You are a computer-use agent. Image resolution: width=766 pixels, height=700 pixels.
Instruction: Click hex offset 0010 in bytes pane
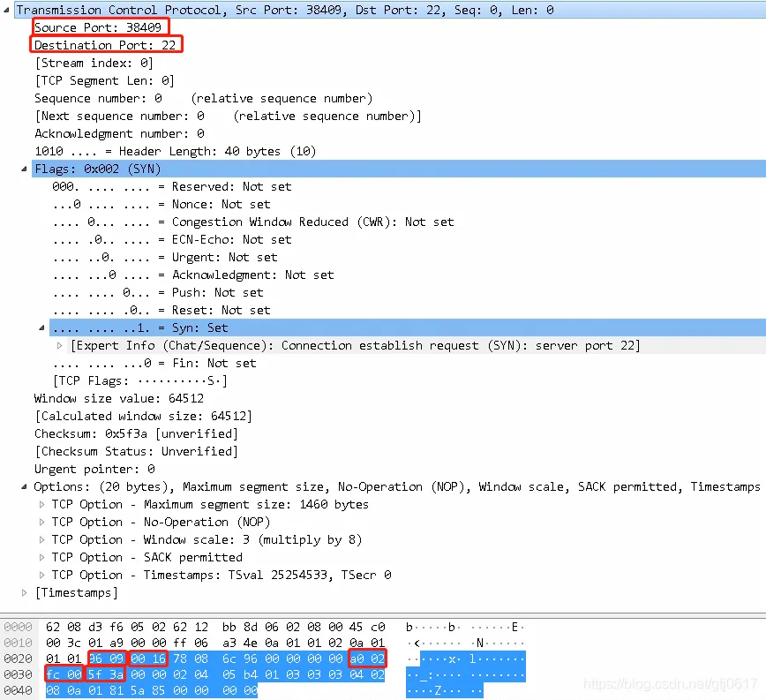[18, 643]
